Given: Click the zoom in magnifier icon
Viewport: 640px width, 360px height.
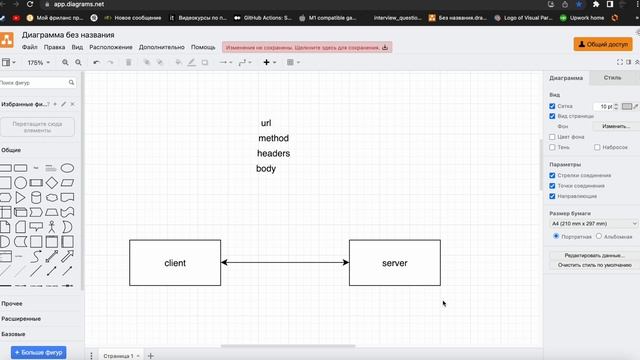Looking at the screenshot, I should point(65,62).
